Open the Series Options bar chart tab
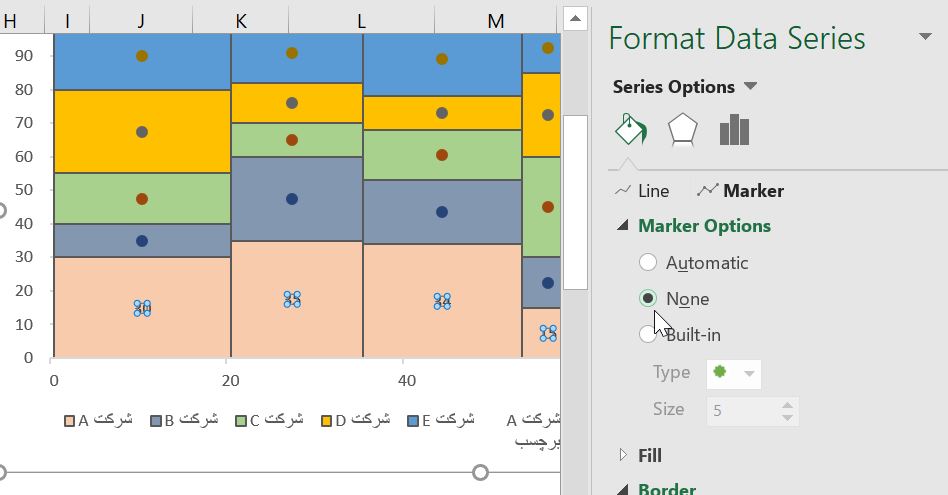Screen dimensions: 948x495 (734, 130)
